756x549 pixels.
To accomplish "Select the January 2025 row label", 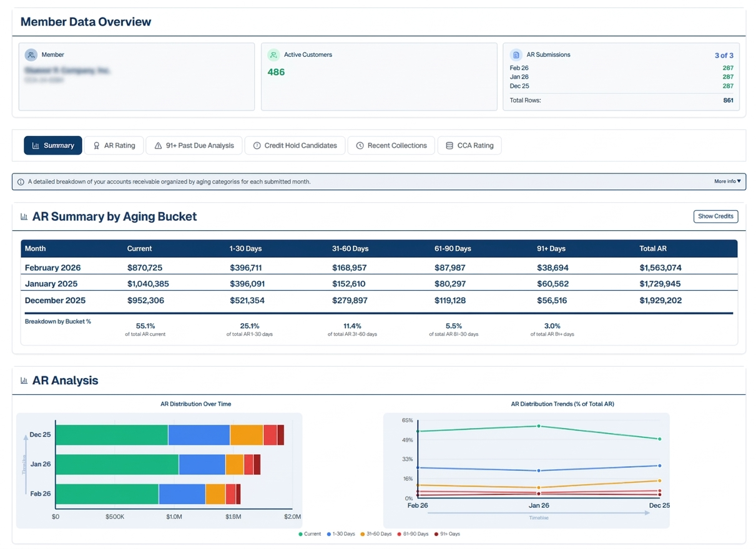I will pyautogui.click(x=51, y=284).
